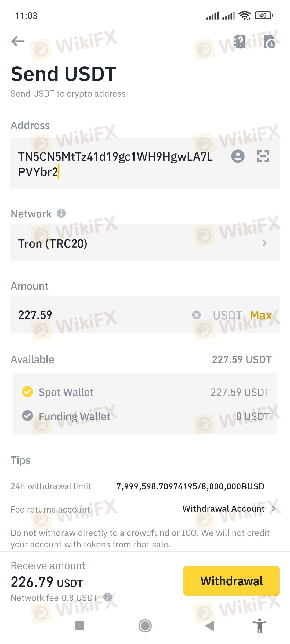Toggle the Funding Wallet checkbox
Screen dimensions: 290x644
coord(27,416)
